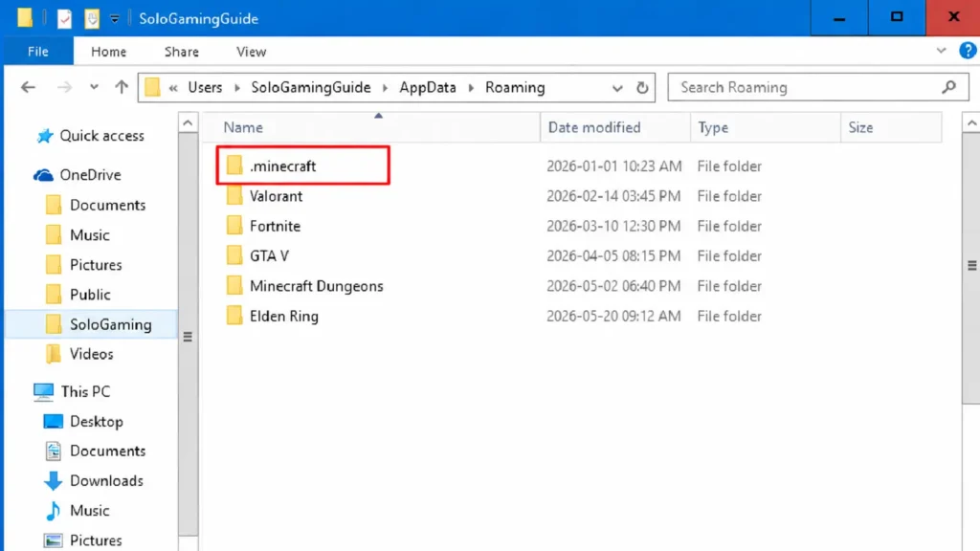Select the Minecraft Dungeons folder icon

pos(234,286)
